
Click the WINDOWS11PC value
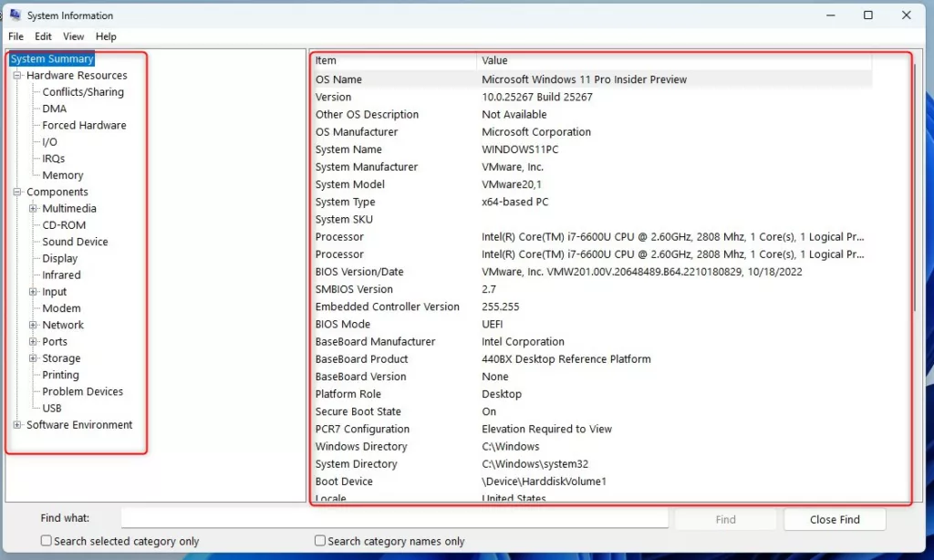520,150
